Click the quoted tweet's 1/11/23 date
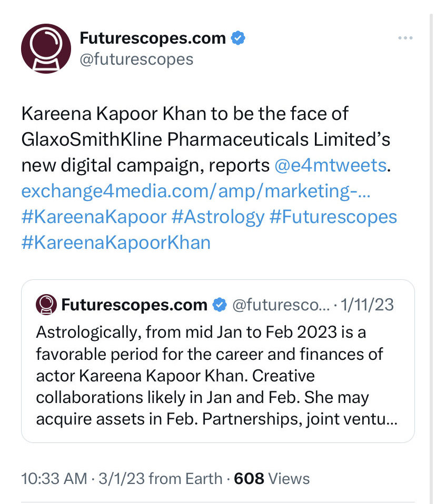This screenshot has height=504, width=436. [x=367, y=305]
